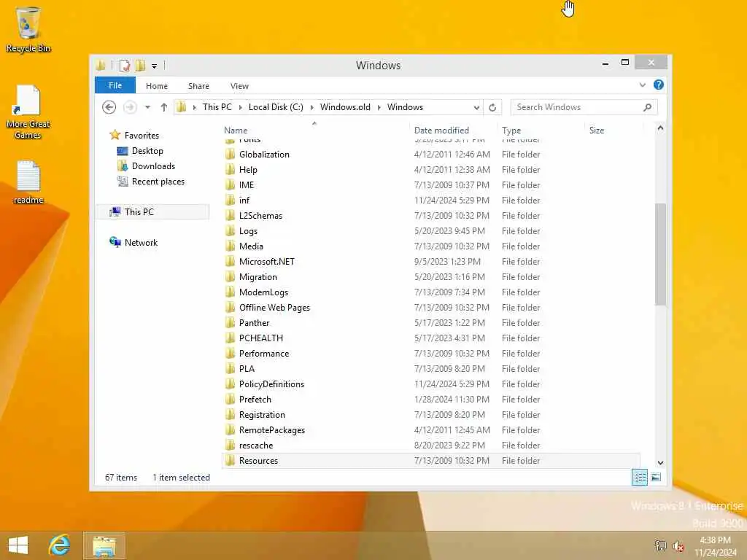Open the File menu tab

pyautogui.click(x=115, y=86)
